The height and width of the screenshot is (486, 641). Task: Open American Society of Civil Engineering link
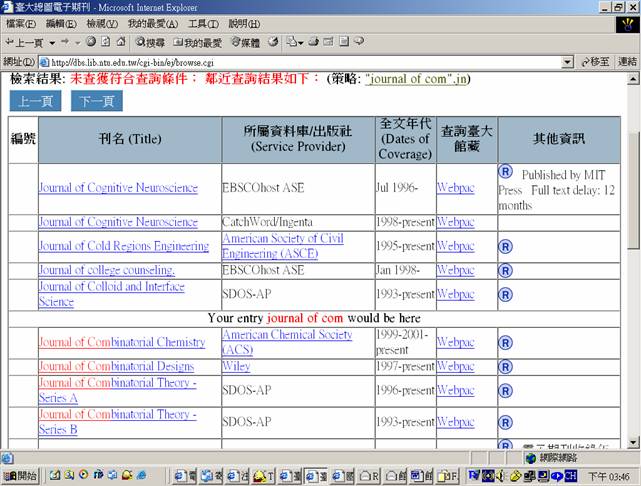pos(283,246)
